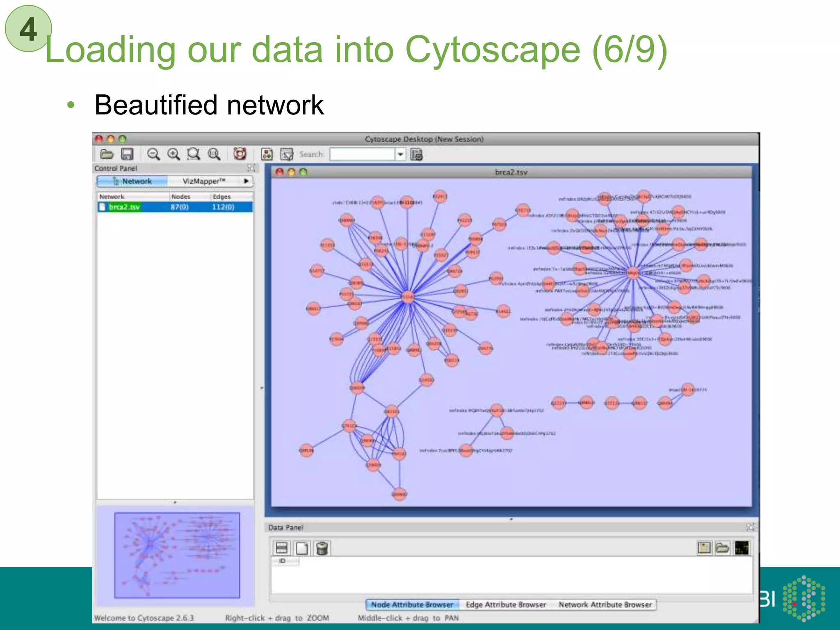Float the Control Panel using its corner icon
The width and height of the screenshot is (840, 630).
coord(251,168)
